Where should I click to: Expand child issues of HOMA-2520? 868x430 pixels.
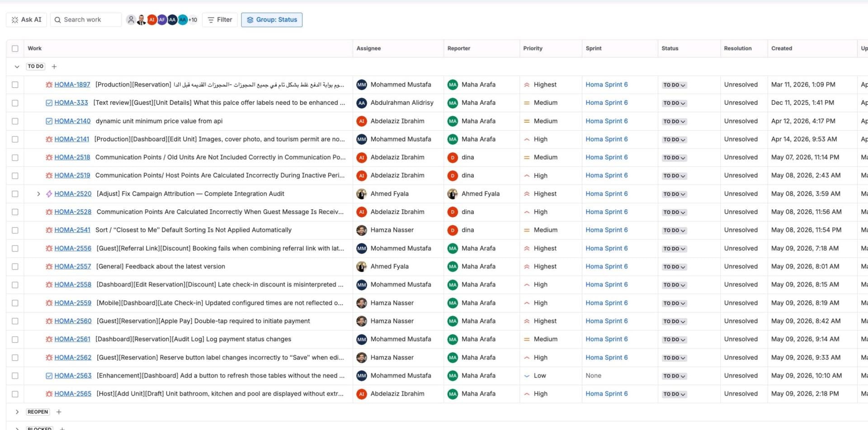(x=38, y=194)
